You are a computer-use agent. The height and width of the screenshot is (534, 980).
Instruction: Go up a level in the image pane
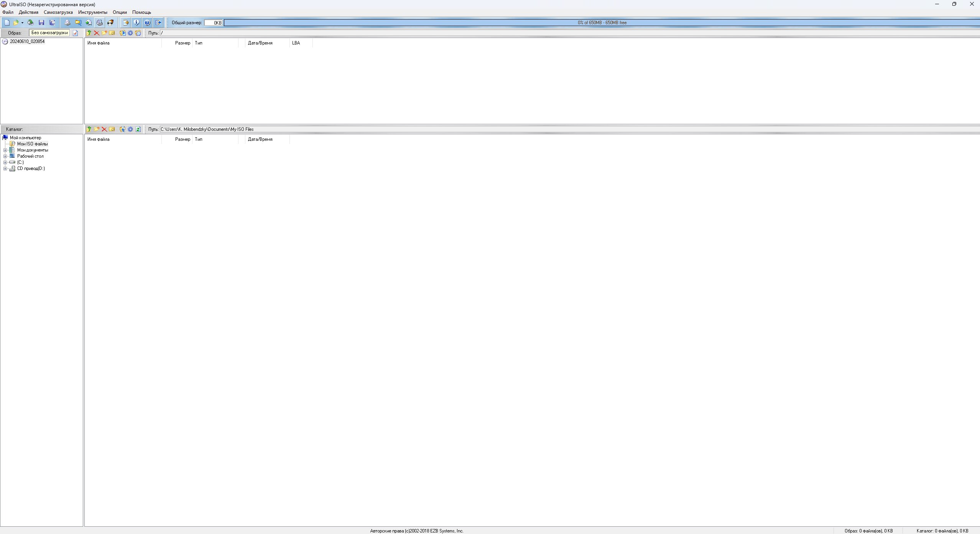click(x=89, y=33)
